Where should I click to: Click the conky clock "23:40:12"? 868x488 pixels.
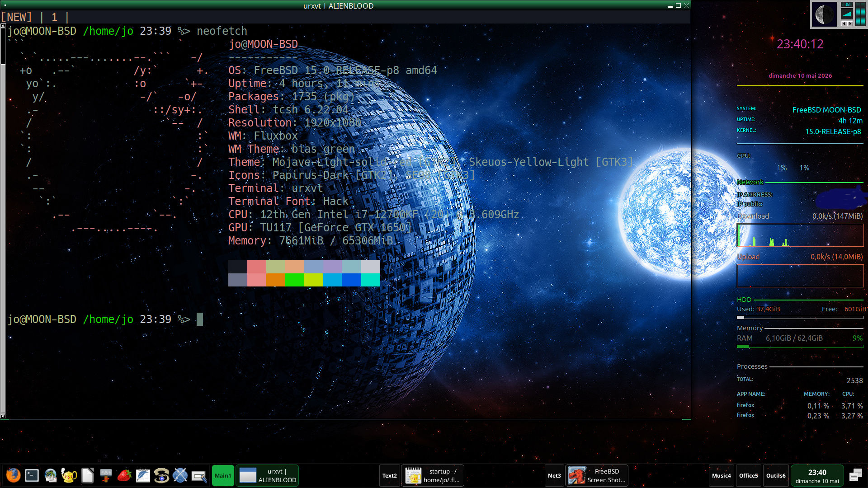800,44
